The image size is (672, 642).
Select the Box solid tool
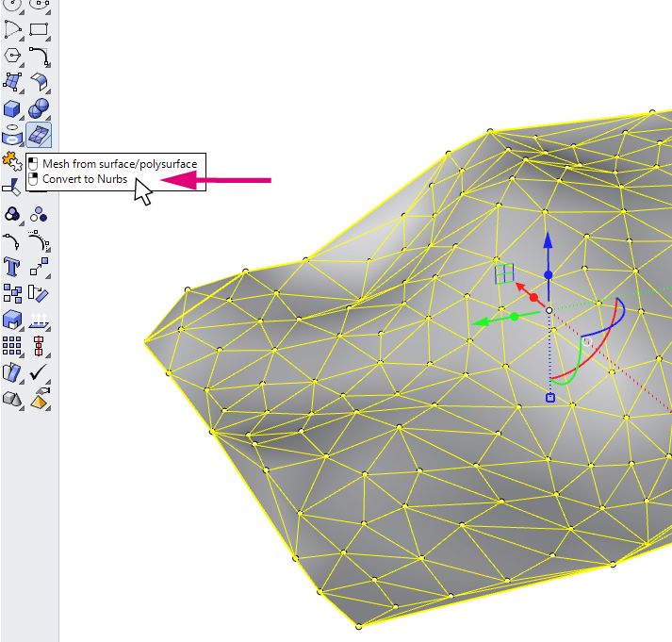click(x=12, y=108)
